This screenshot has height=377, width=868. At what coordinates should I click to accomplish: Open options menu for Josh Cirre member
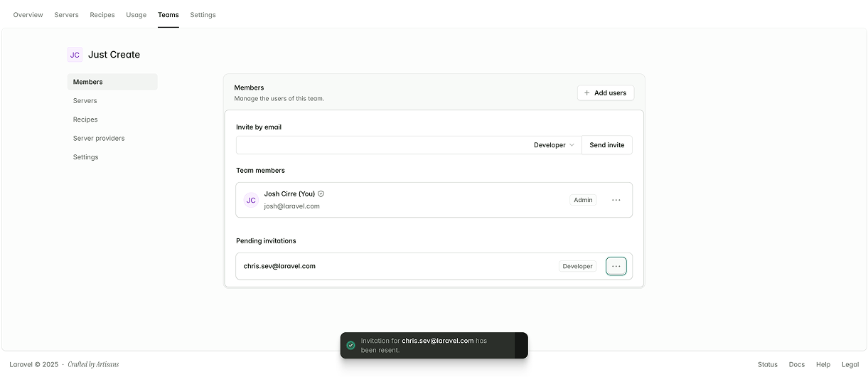pyautogui.click(x=616, y=201)
